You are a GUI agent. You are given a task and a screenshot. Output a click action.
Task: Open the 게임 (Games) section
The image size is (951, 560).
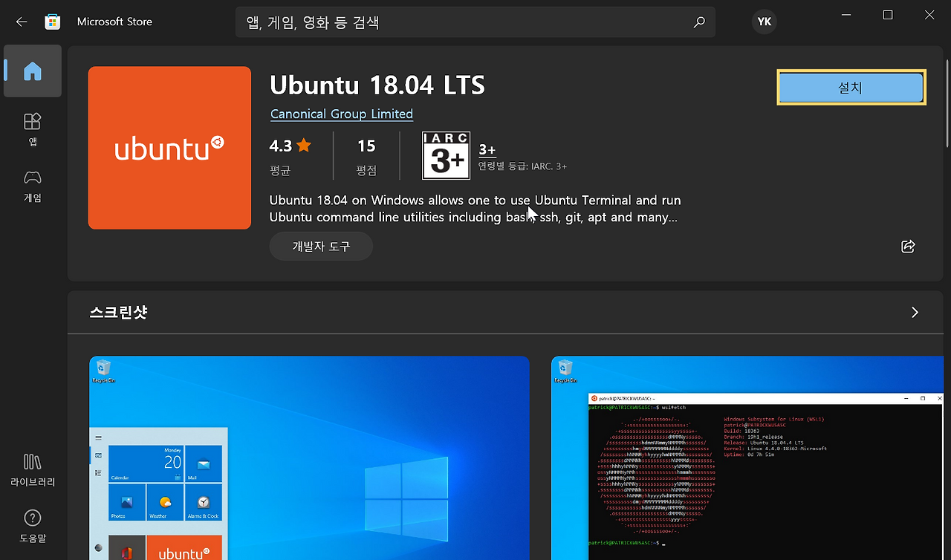point(32,186)
